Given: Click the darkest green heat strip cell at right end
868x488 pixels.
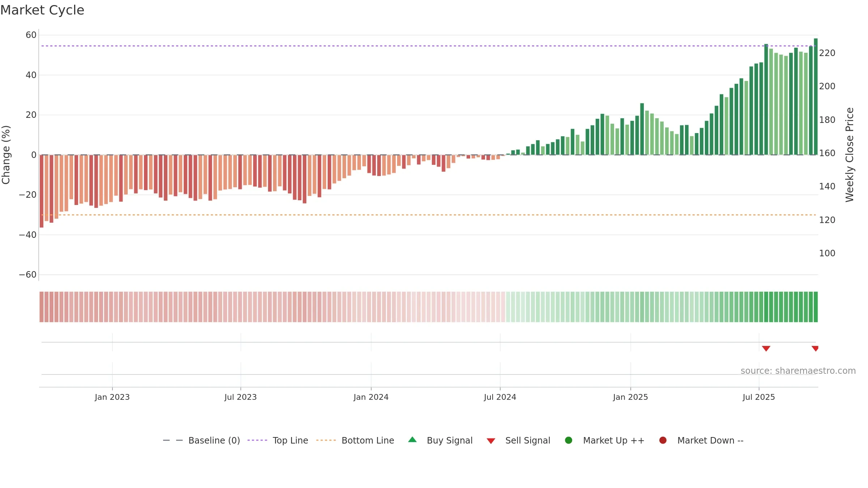Looking at the screenshot, I should (816, 307).
